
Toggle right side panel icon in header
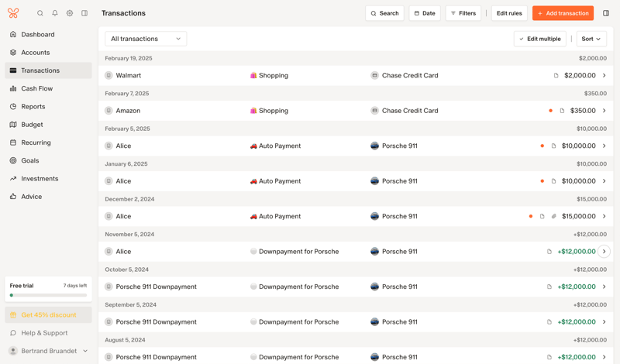click(x=606, y=13)
